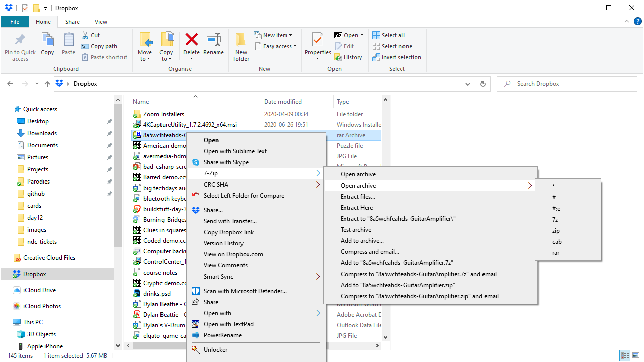This screenshot has height=362, width=644.
Task: Create a New folder from ribbon
Action: click(x=241, y=47)
